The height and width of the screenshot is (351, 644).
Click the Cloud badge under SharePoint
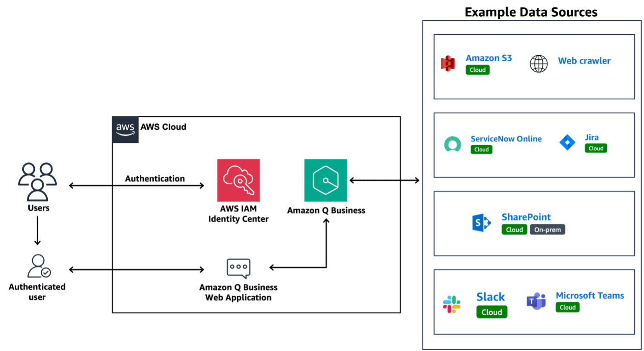tap(514, 230)
